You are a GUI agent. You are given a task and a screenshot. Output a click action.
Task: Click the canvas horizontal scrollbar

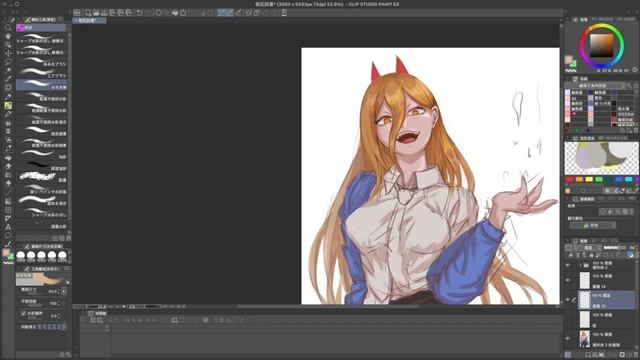327,307
